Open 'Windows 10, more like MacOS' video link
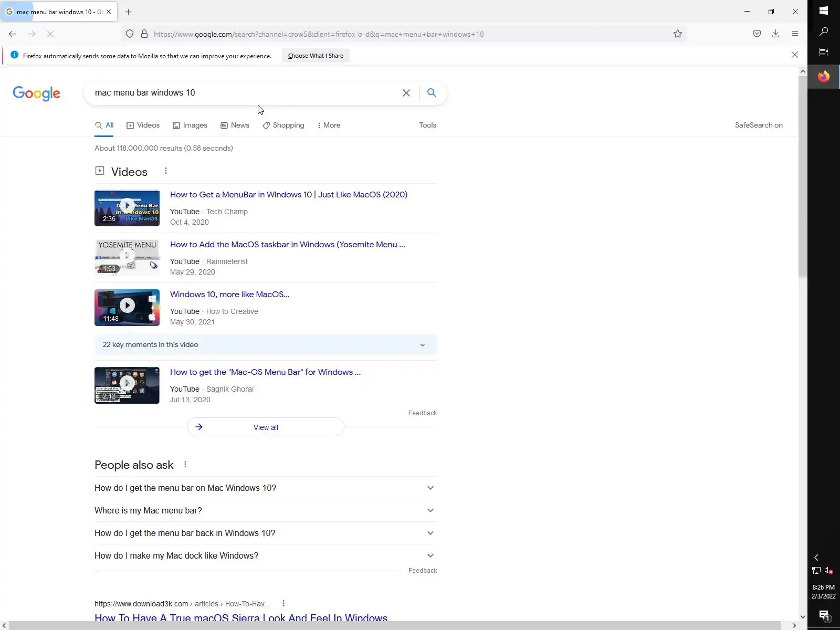 [230, 295]
